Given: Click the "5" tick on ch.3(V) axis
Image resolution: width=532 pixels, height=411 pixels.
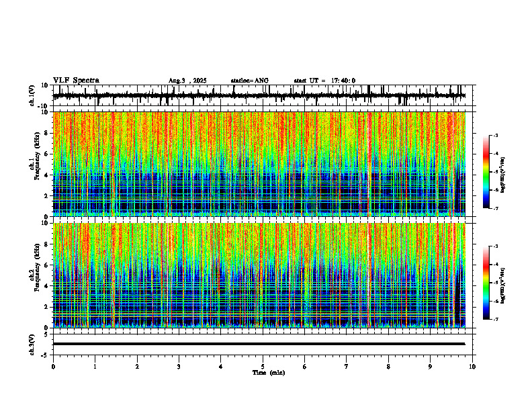Looking at the screenshot, I should (x=46, y=334).
